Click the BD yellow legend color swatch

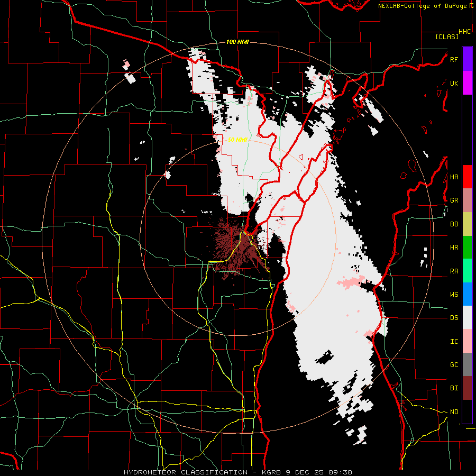467,224
